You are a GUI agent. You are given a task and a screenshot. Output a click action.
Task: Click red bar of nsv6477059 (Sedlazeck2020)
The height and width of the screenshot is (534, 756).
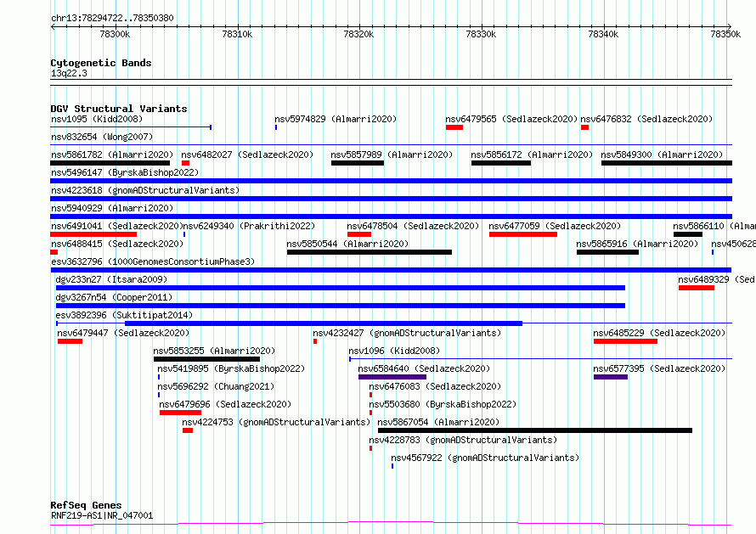coord(523,234)
